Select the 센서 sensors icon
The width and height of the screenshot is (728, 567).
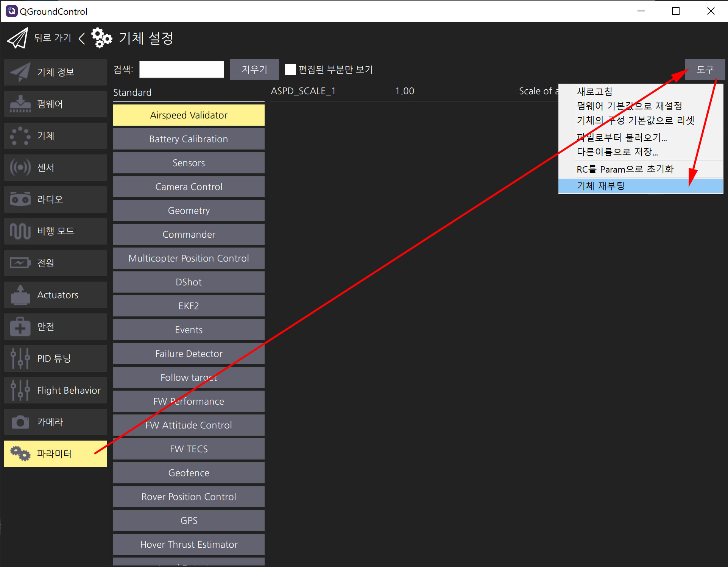click(x=20, y=167)
